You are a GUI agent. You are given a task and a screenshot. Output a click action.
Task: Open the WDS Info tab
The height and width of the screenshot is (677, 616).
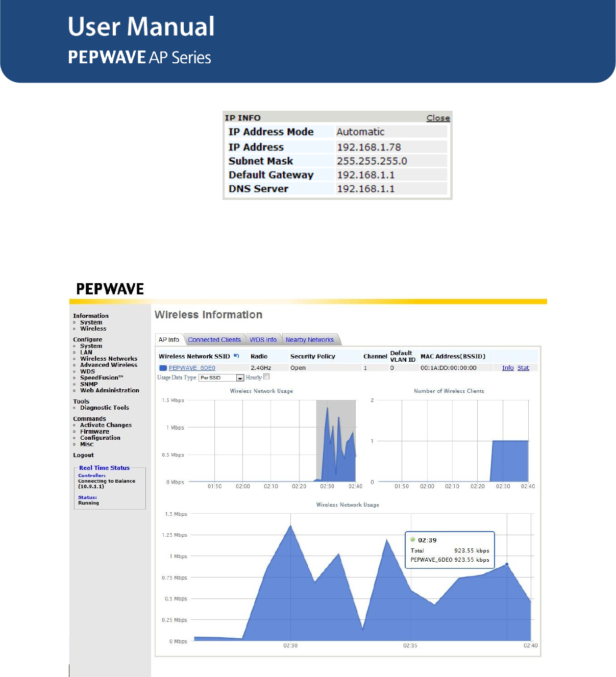[263, 340]
